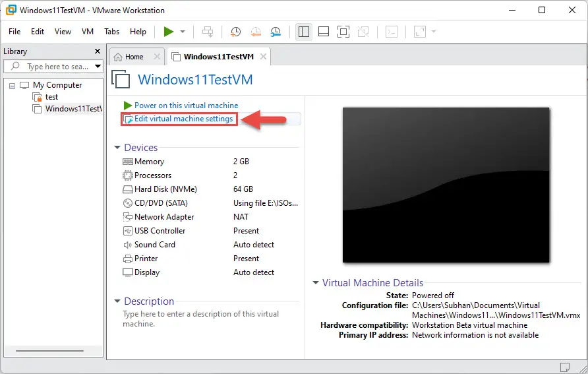Viewport: 588px width, 374px height.
Task: Toggle the library sidebar view icon
Action: click(303, 32)
